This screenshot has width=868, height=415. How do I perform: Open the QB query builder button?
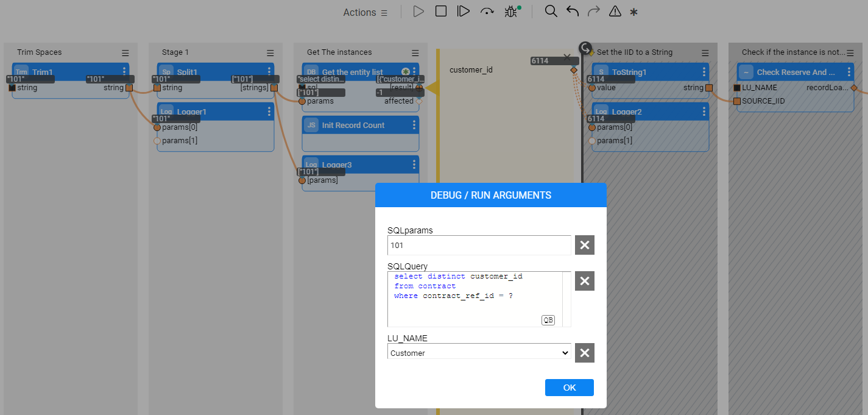(548, 320)
